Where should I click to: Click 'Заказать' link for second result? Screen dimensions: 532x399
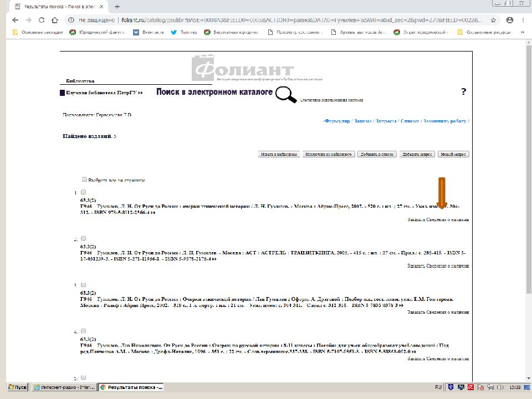tap(415, 266)
